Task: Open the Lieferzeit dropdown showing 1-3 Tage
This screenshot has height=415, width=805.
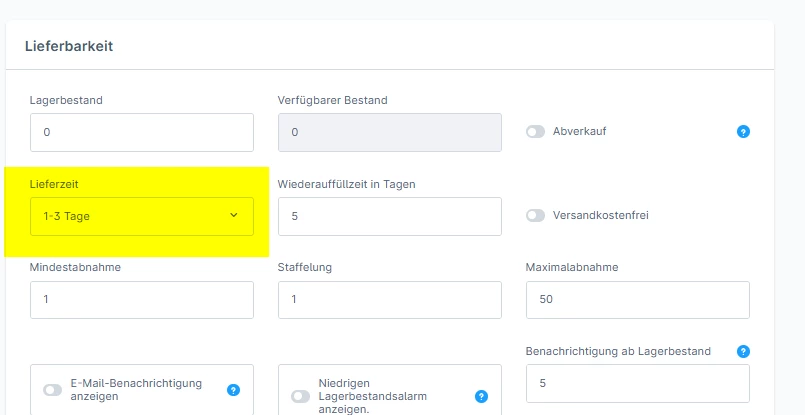Action: [142, 216]
